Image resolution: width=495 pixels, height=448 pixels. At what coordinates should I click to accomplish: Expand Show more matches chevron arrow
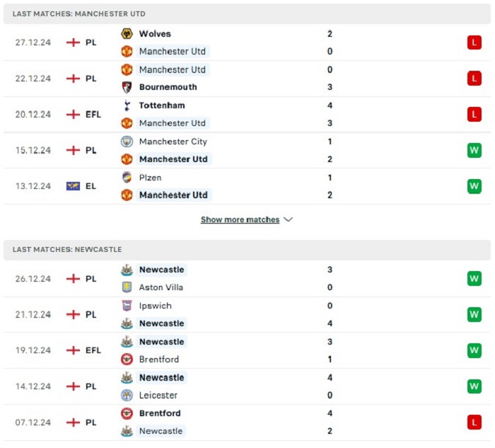click(289, 219)
